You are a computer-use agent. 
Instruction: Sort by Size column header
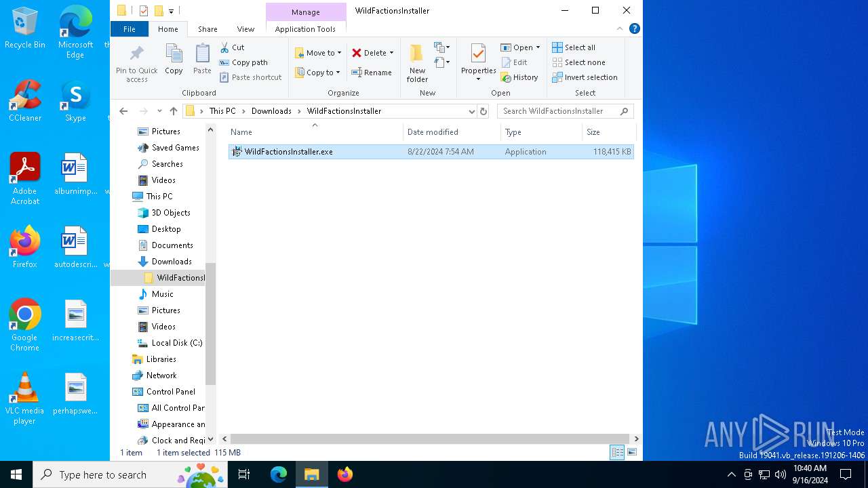609,132
